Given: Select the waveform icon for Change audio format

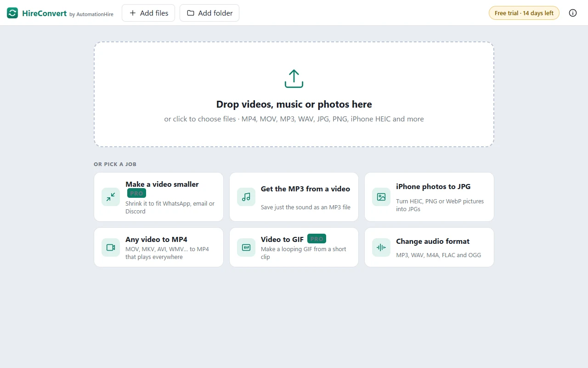Looking at the screenshot, I should click(x=381, y=247).
